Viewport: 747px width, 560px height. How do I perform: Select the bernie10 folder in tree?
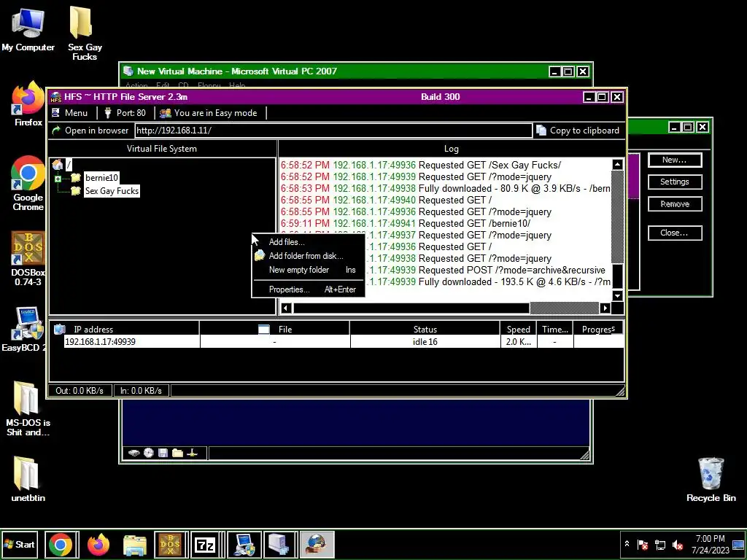[101, 178]
